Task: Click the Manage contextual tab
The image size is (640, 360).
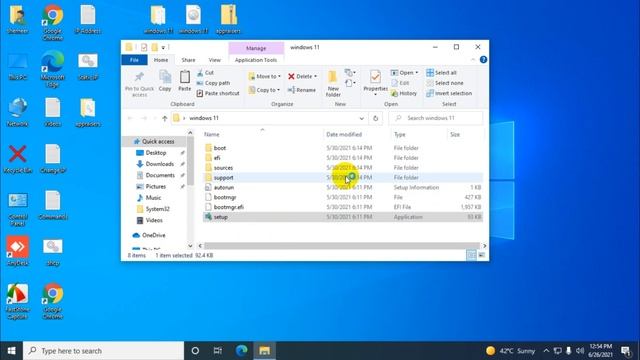Action: coord(256,48)
